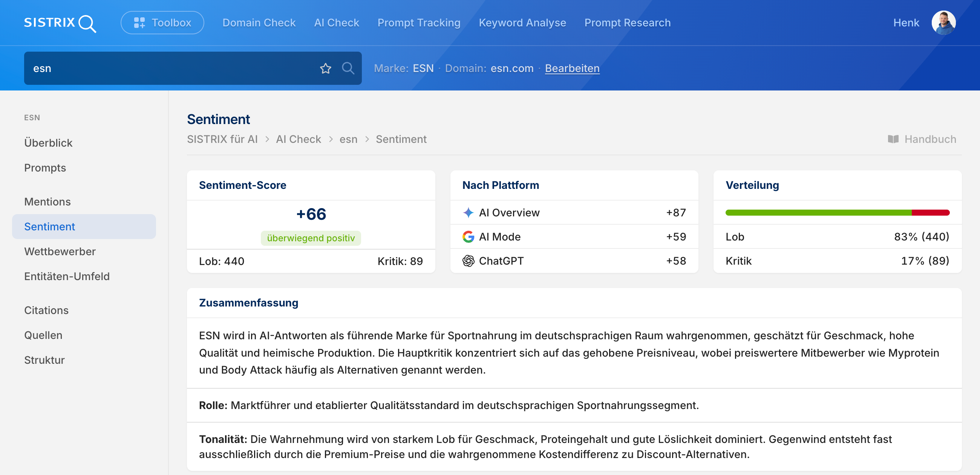980x475 pixels.
Task: Click the SISTRIX logo
Action: tap(60, 23)
